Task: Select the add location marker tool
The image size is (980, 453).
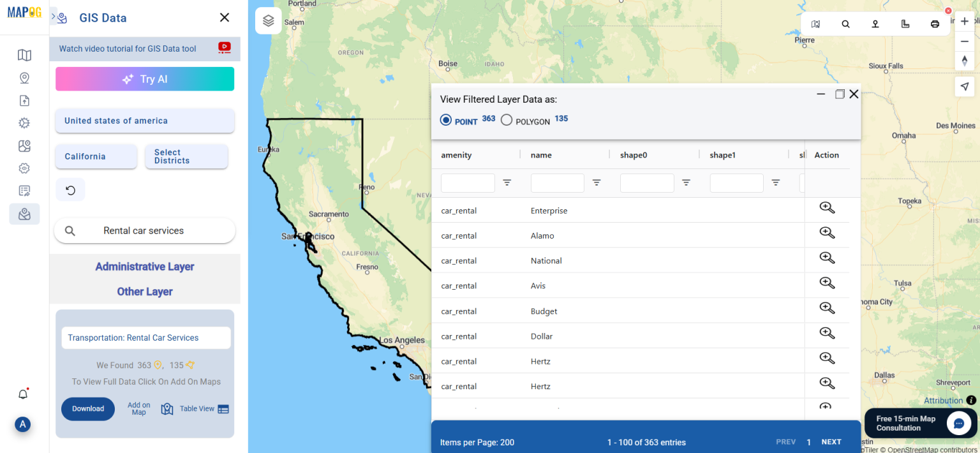Action: pos(875,24)
